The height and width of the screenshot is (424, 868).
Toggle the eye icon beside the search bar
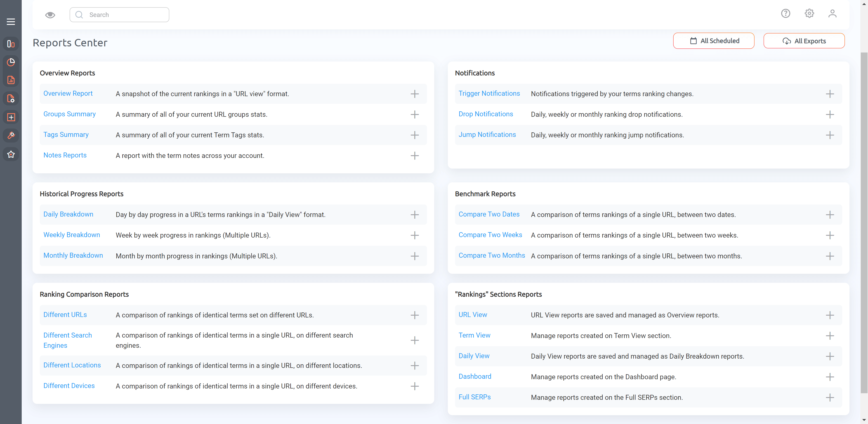50,14
